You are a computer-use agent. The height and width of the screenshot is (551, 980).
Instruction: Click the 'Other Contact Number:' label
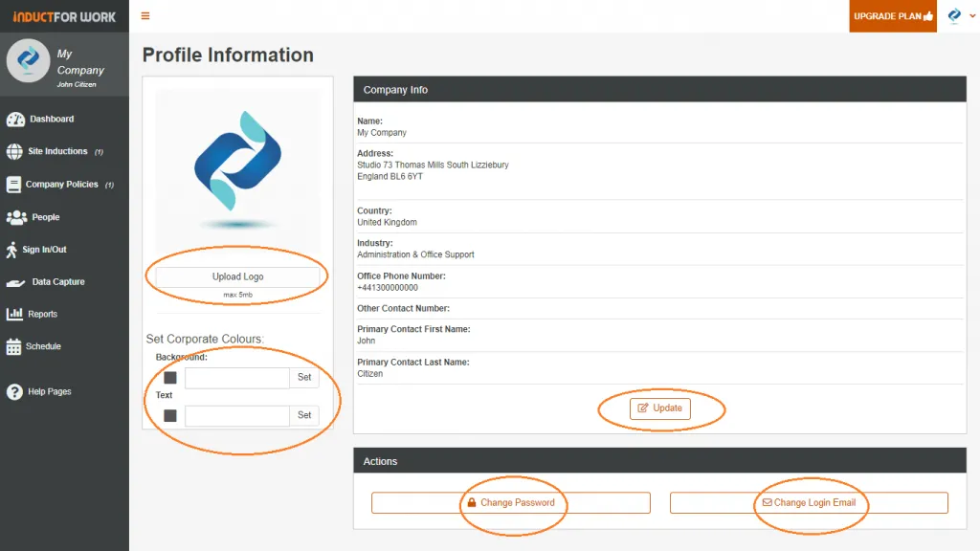click(403, 308)
